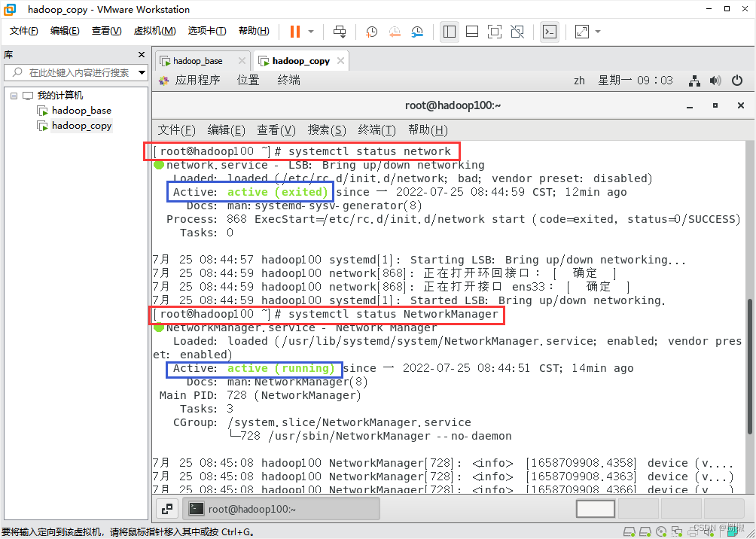Pause the virtual machine with orange button

coord(295,32)
